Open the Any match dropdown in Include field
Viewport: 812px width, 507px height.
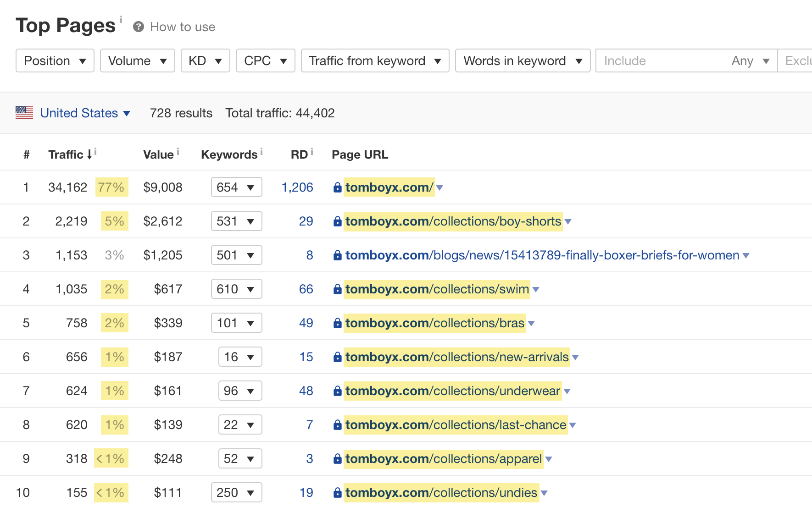point(750,61)
